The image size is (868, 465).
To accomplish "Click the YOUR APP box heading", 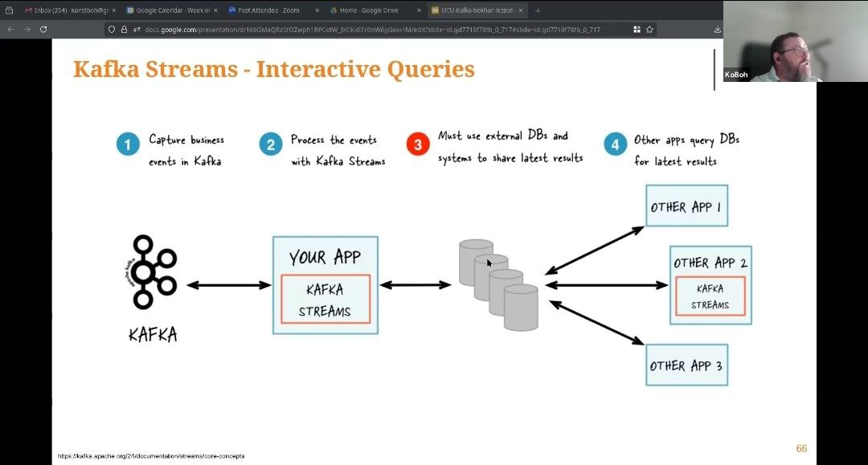I will (325, 257).
